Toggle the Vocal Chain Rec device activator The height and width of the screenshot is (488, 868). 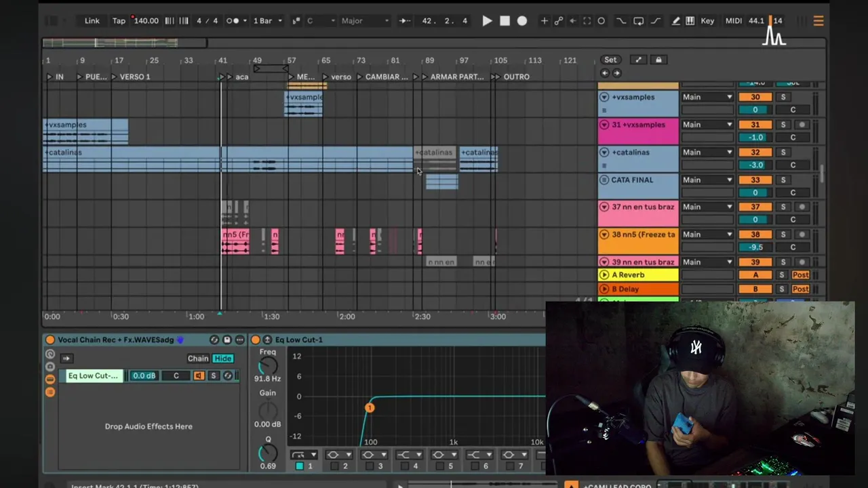(50, 340)
